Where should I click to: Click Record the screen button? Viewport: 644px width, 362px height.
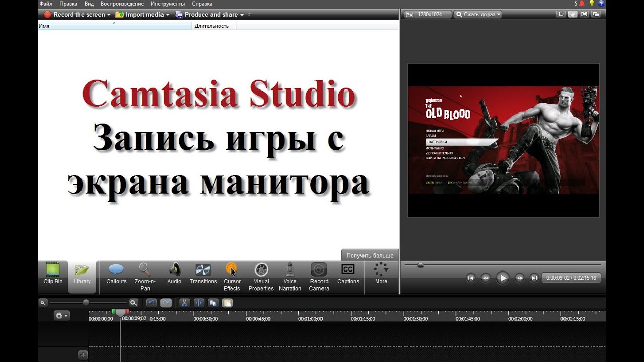click(x=75, y=15)
